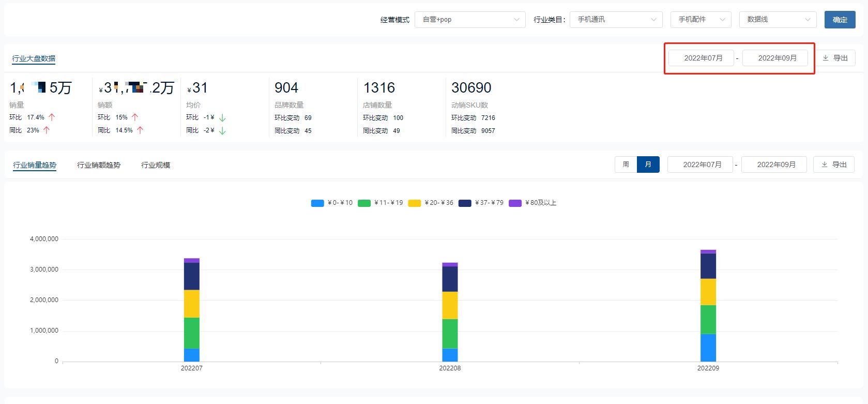Click the green down arrow next to 均价 环比 -1¥

222,118
